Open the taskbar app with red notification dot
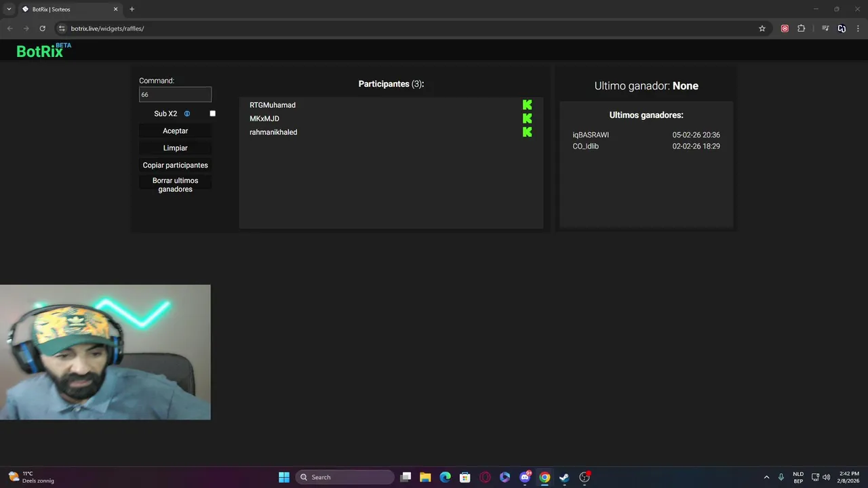Image resolution: width=868 pixels, height=488 pixels. [585, 477]
